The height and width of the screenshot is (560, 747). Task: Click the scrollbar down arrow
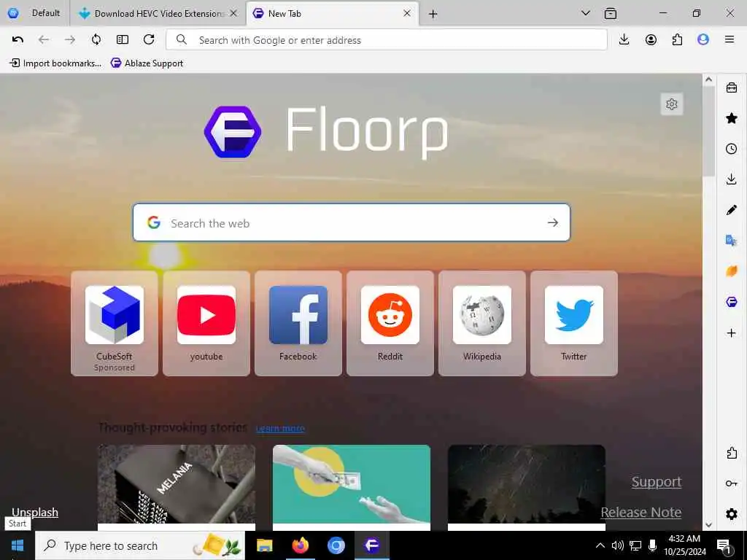coord(709,525)
